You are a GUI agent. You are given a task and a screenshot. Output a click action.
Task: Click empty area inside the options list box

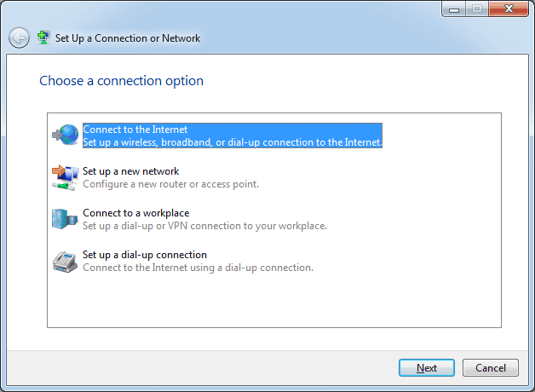[274, 300]
